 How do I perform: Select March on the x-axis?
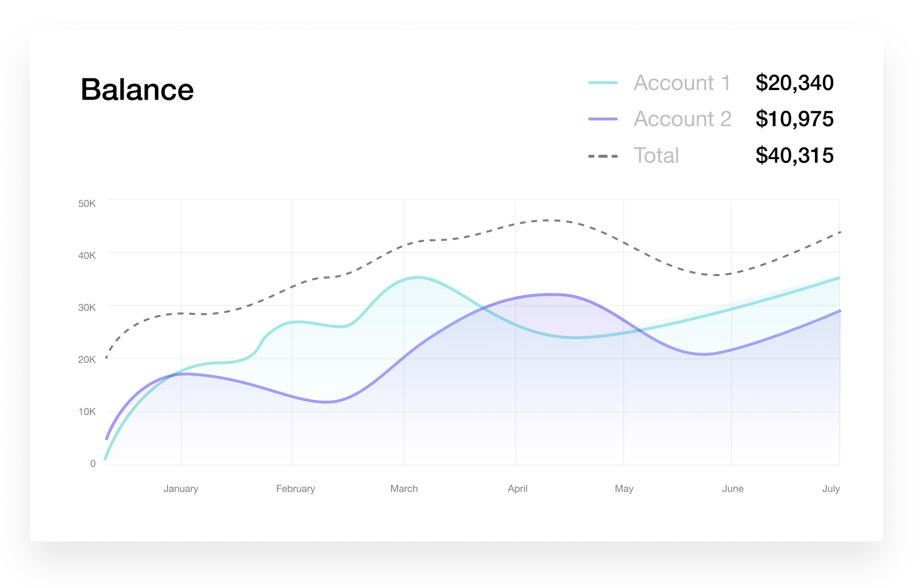coord(404,489)
